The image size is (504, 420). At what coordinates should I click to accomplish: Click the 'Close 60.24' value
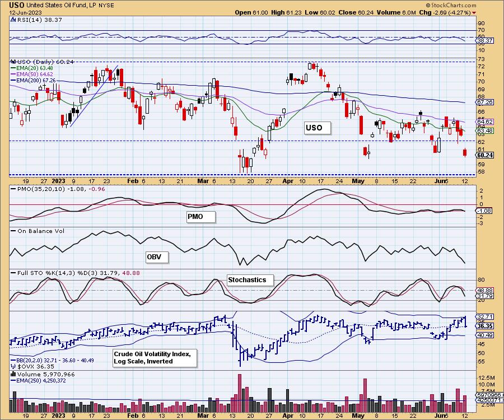coord(356,12)
